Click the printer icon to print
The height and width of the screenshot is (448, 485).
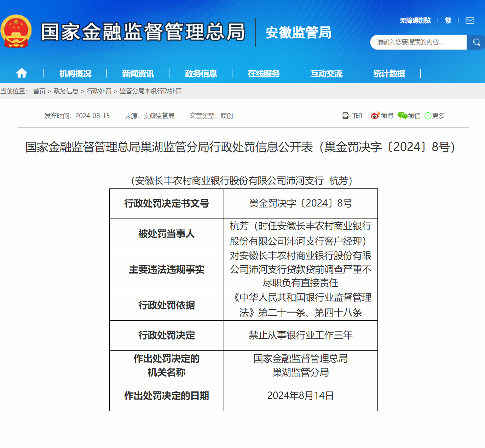click(x=345, y=116)
